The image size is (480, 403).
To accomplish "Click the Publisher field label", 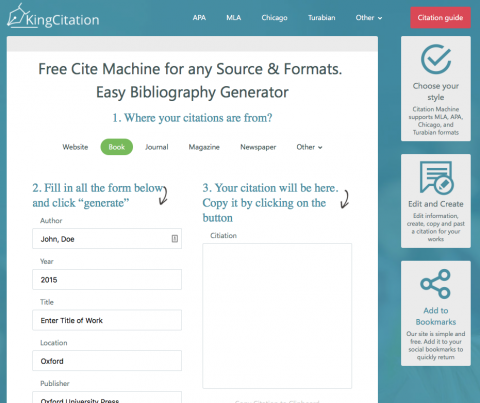I will 55,383.
